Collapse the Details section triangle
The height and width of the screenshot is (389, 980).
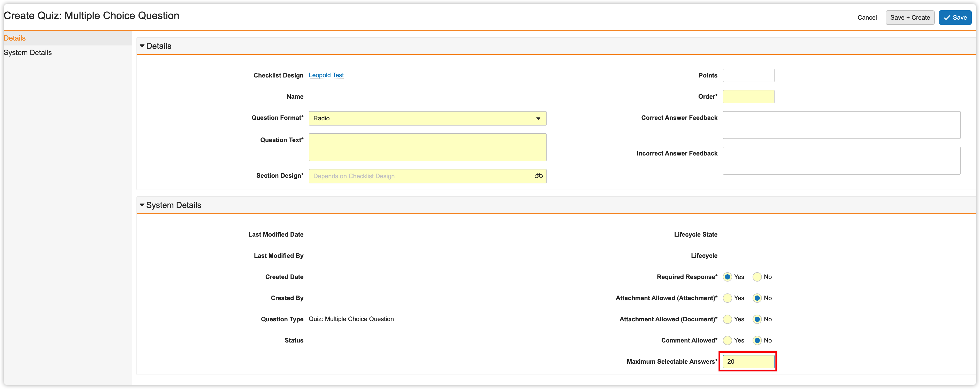pyautogui.click(x=142, y=46)
